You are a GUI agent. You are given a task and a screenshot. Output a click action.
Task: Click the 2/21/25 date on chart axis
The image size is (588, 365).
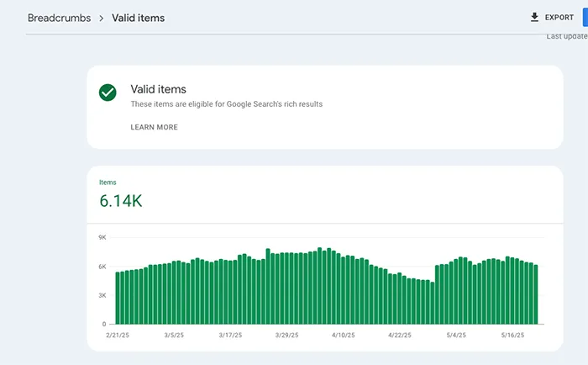click(118, 335)
